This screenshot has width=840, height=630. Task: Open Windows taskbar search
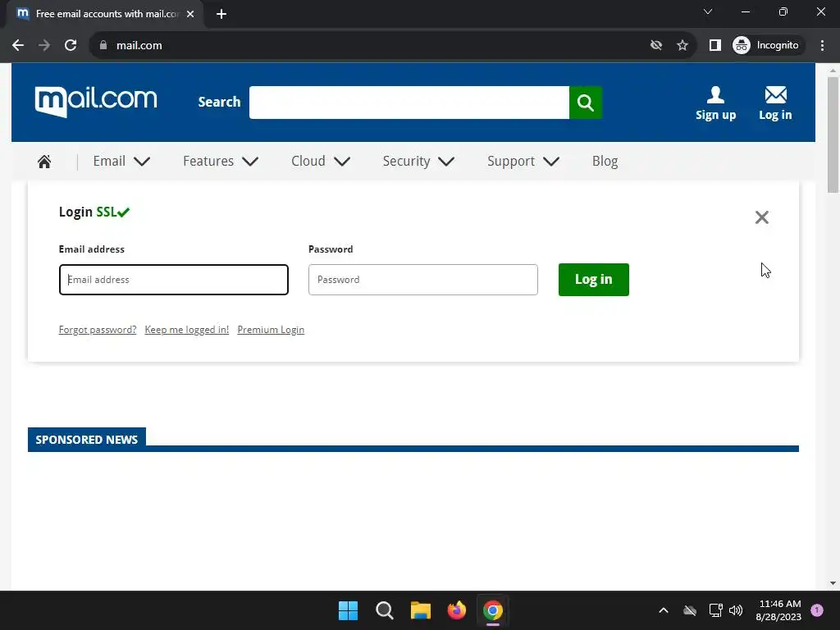(384, 610)
